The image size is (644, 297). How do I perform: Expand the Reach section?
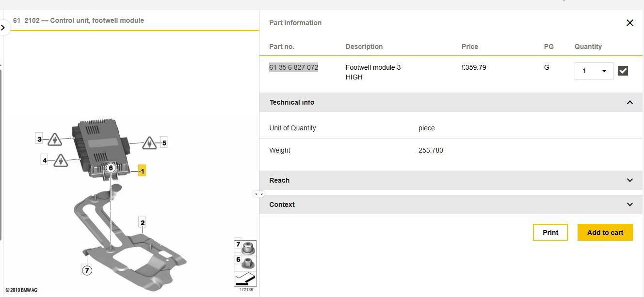(451, 180)
